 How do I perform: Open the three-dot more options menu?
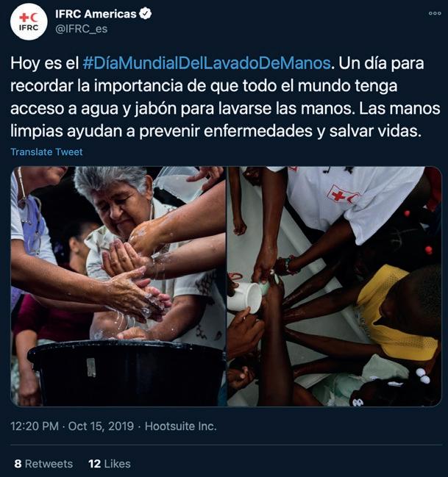pyautogui.click(x=435, y=13)
